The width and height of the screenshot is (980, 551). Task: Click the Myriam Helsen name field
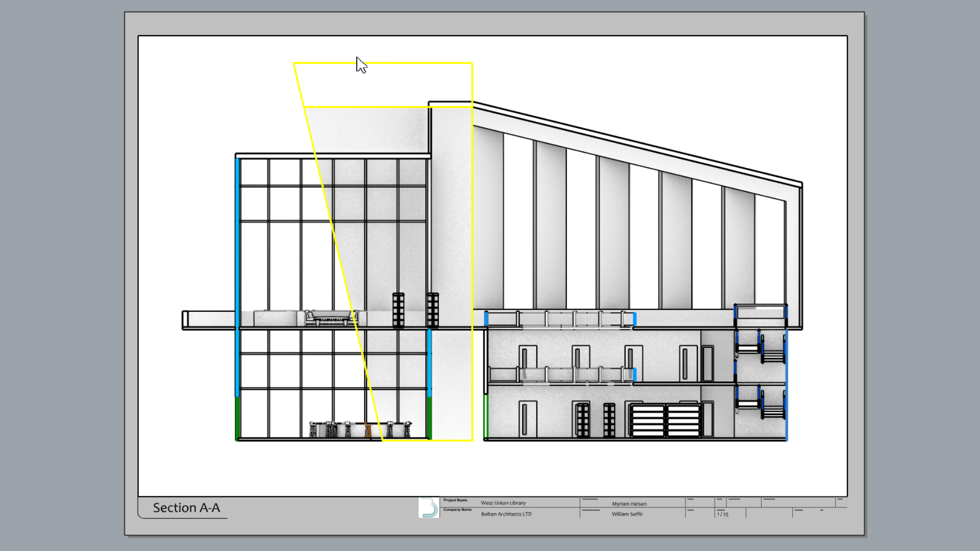[629, 504]
